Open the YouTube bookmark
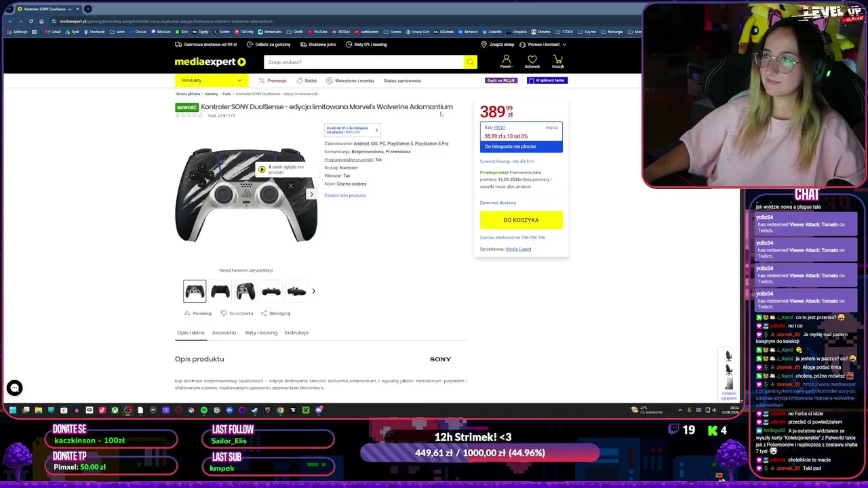The width and height of the screenshot is (868, 488). [x=318, y=32]
